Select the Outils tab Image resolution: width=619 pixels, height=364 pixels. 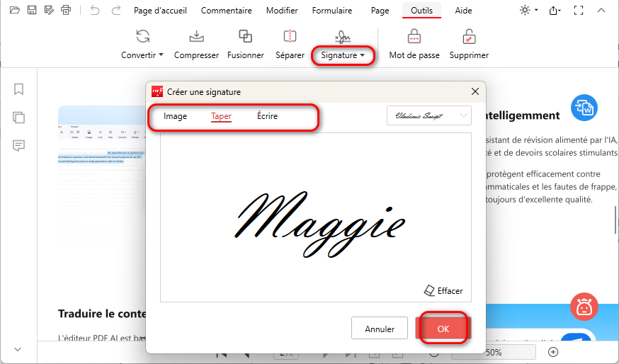(421, 11)
